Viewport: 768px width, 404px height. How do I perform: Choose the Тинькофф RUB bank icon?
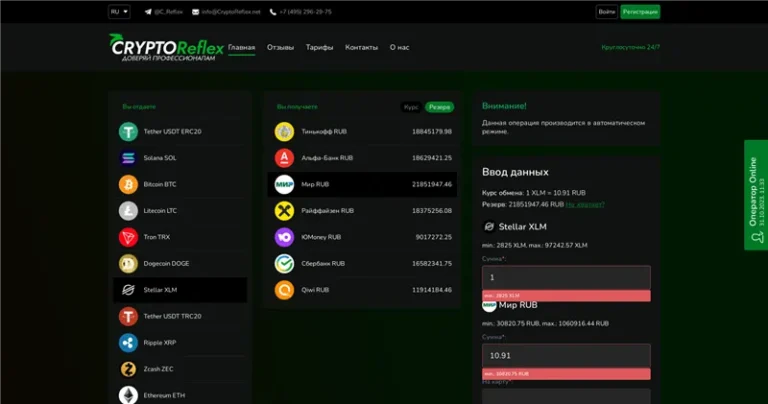[284, 131]
